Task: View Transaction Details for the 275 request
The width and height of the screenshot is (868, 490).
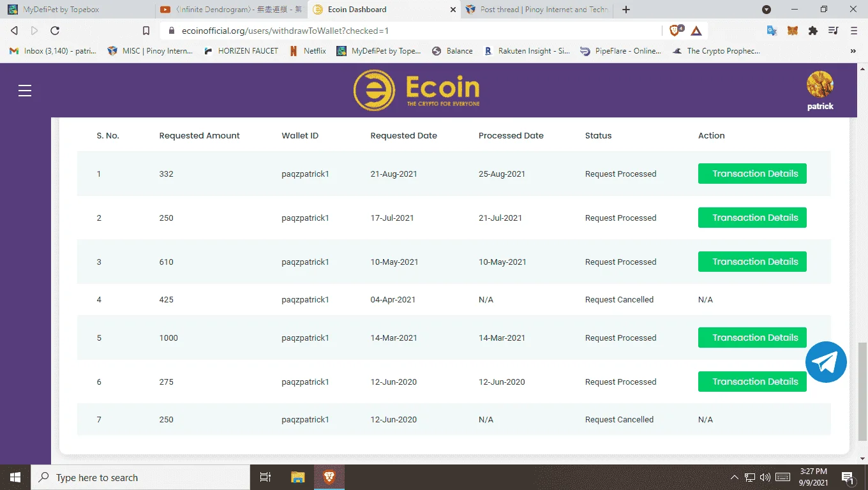Action: click(x=752, y=382)
